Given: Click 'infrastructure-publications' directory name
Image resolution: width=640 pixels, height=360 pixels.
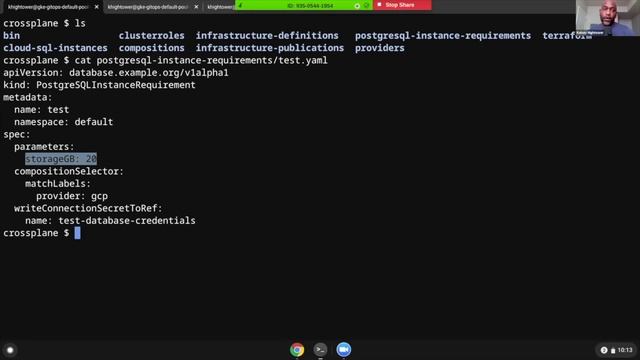Looking at the screenshot, I should [270, 48].
